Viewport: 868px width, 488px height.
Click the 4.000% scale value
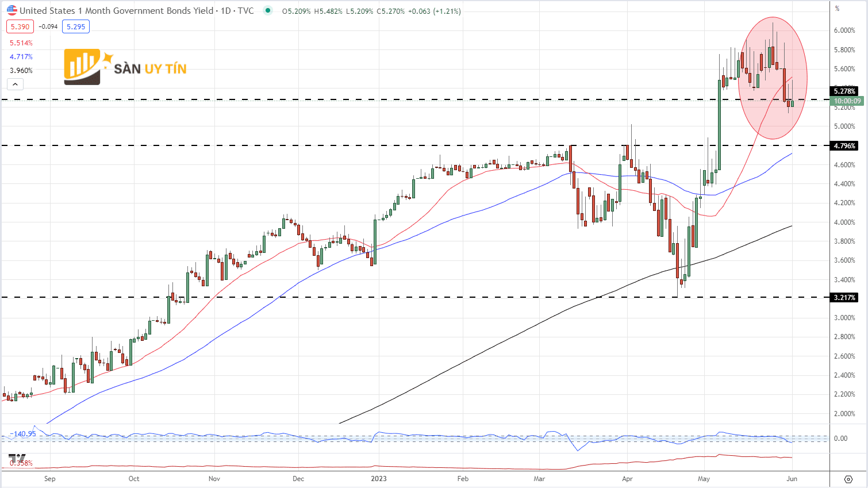pyautogui.click(x=844, y=222)
